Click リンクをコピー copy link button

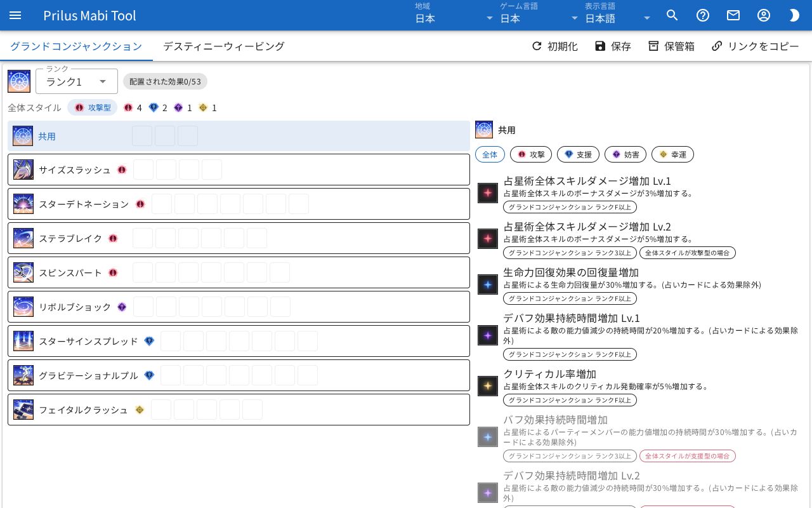(x=755, y=46)
